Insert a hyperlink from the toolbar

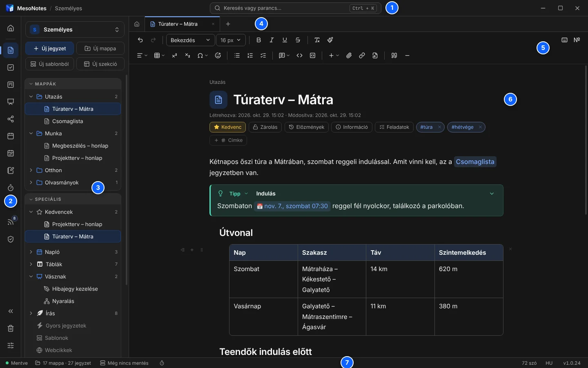coord(362,56)
